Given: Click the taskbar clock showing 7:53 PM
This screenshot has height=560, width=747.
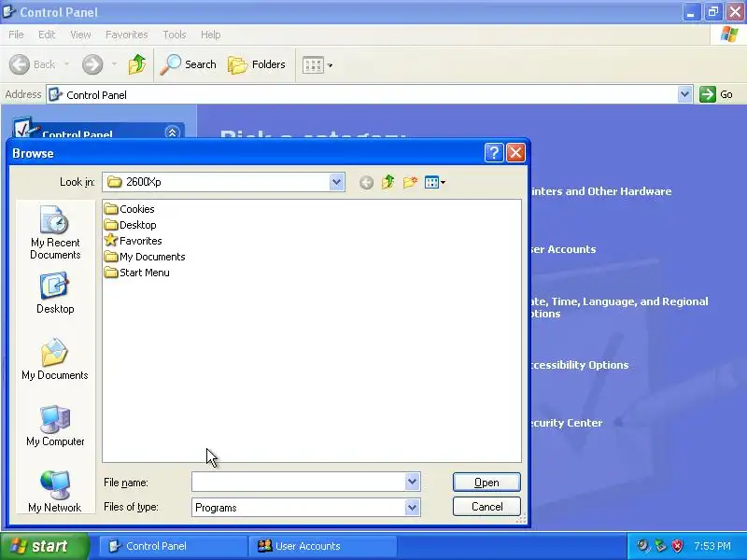Looking at the screenshot, I should 712,546.
